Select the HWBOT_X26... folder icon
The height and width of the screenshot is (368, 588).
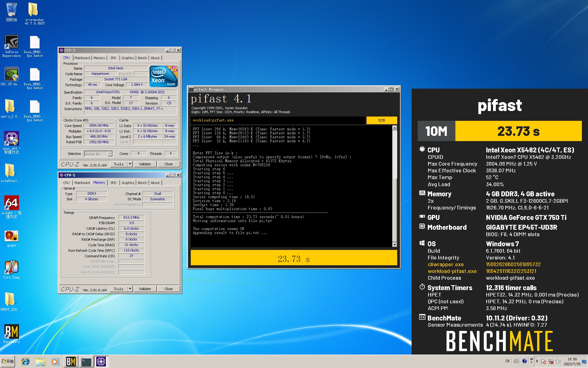[11, 301]
